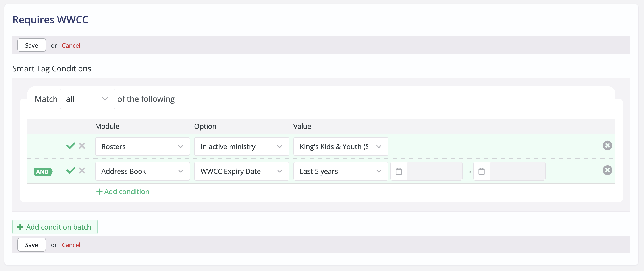
Task: Open the WWCC Expiry Date option dropdown
Action: point(279,171)
